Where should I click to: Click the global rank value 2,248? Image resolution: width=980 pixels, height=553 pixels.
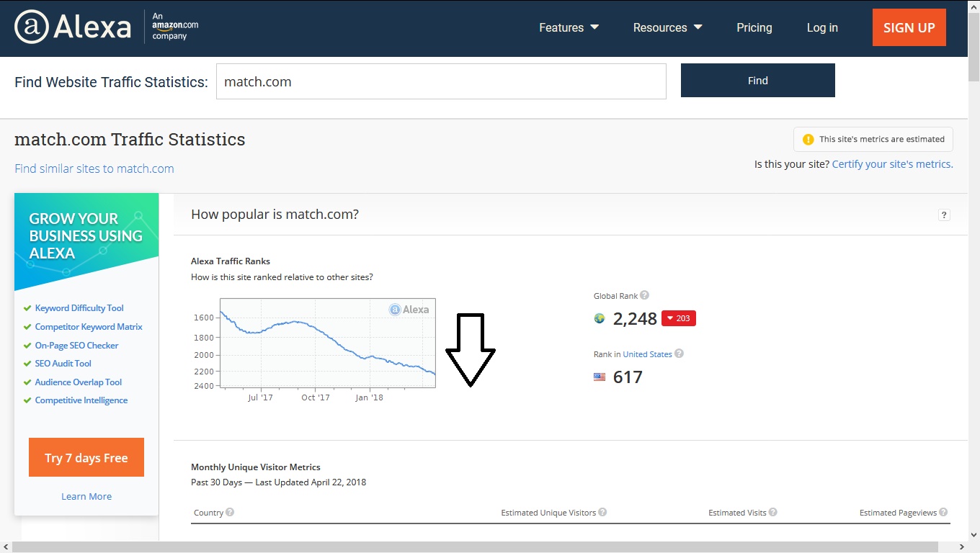[635, 319]
